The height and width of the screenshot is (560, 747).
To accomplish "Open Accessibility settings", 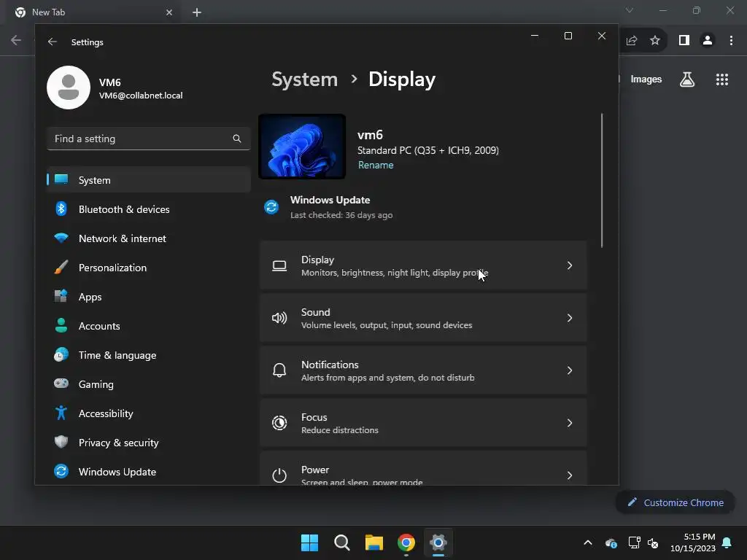I will pos(149,413).
